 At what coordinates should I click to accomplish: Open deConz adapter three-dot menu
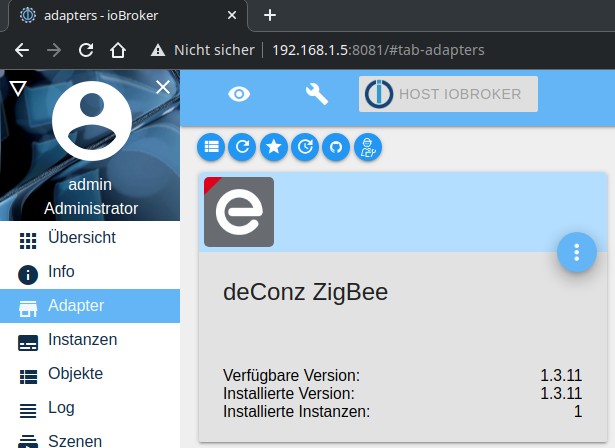[576, 252]
